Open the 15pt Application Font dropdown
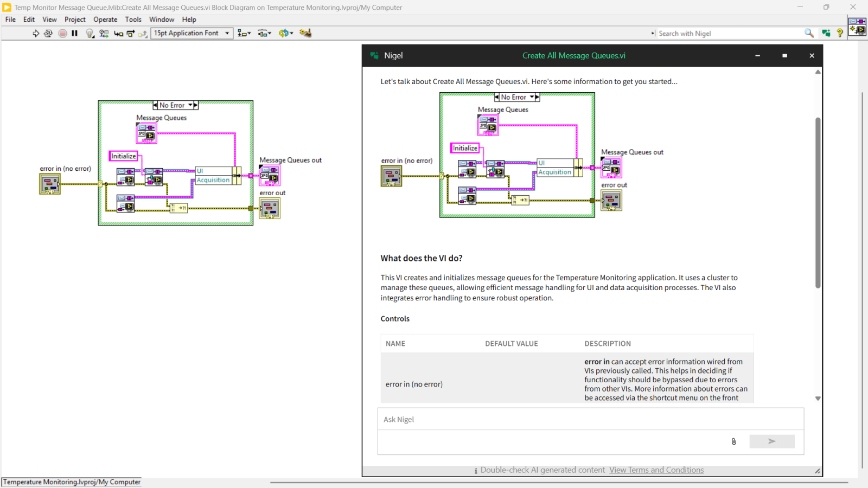The height and width of the screenshot is (488, 868). (192, 33)
